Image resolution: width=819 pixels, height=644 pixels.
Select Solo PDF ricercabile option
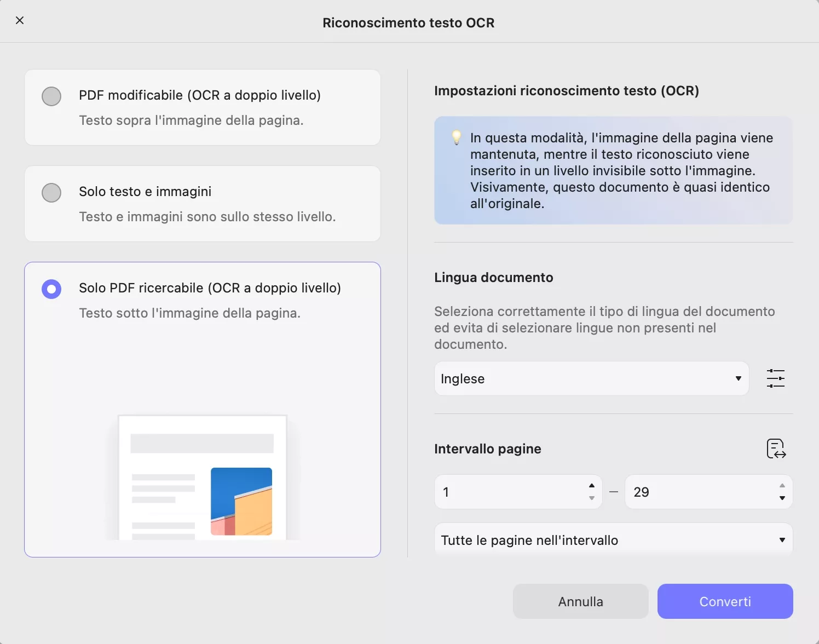click(x=51, y=289)
